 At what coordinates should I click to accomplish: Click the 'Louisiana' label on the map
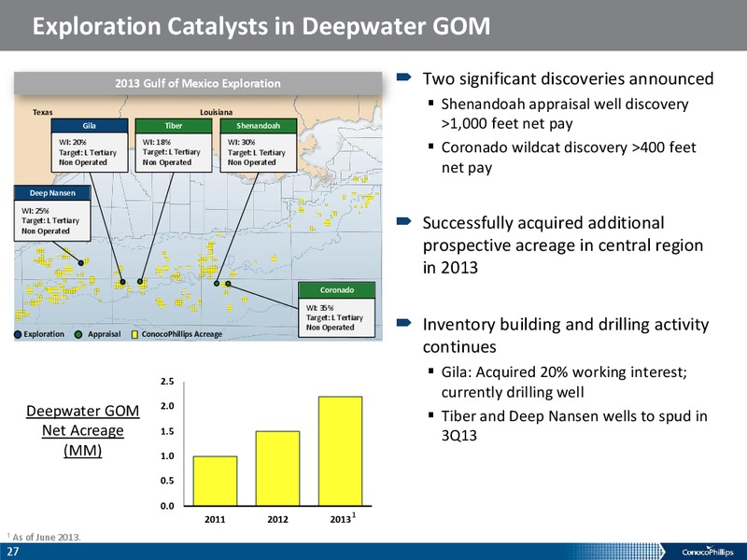click(217, 112)
